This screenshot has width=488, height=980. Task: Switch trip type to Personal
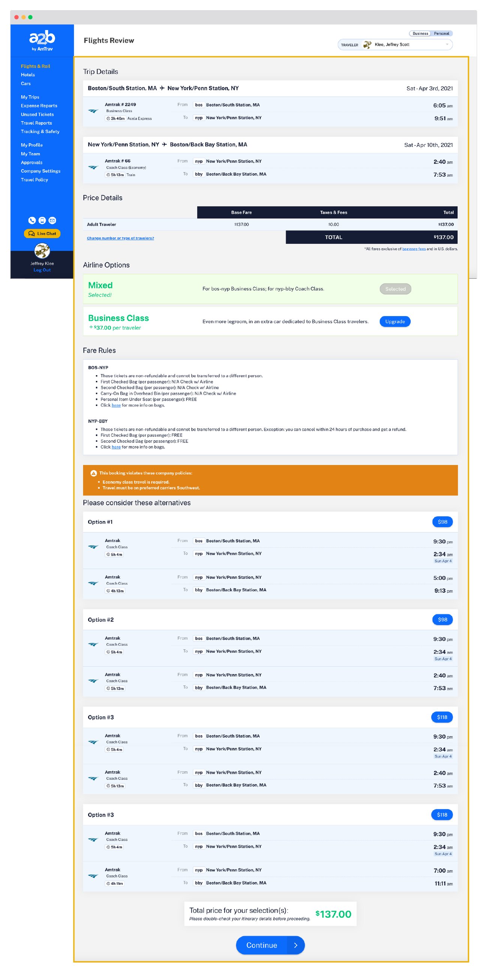tap(442, 33)
